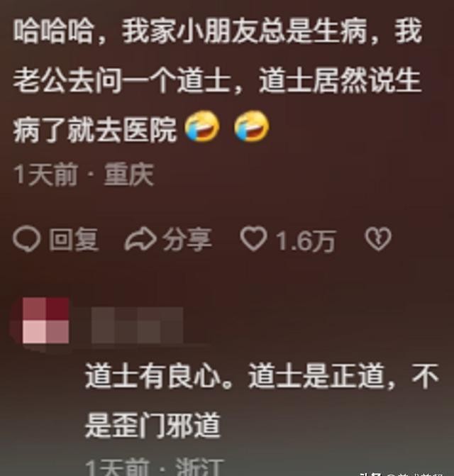Open the blurred username next to the avatar
Viewport: 454px width, 476px height.
tap(137, 326)
